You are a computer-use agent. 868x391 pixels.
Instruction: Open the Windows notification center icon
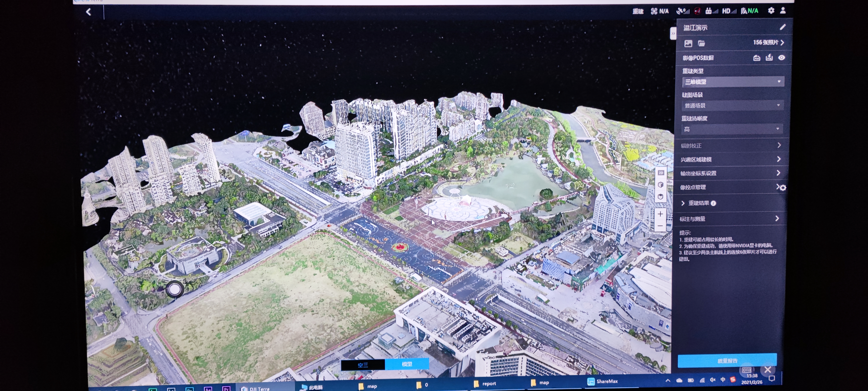[772, 379]
